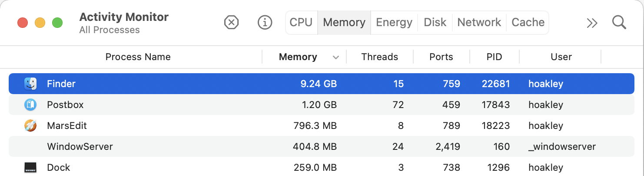The height and width of the screenshot is (176, 644).
Task: Click the Dock process icon
Action: (x=30, y=167)
